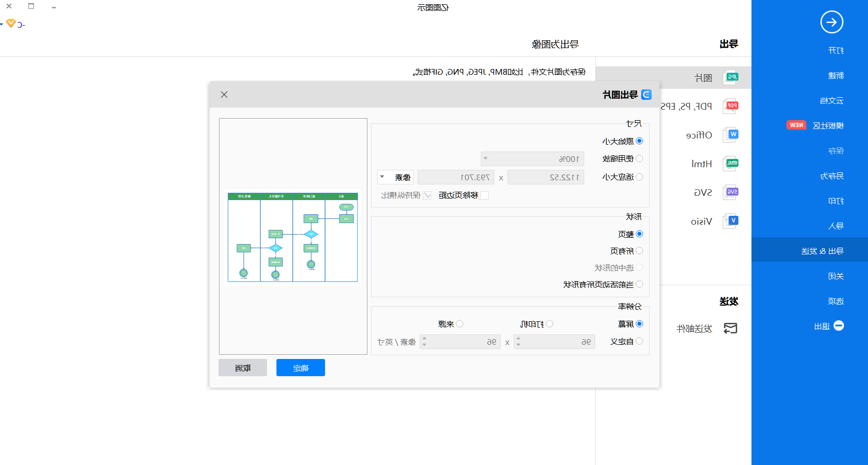This screenshot has width=868, height=465.
Task: Choose the 打印机 resolution radio button
Action: pyautogui.click(x=550, y=324)
